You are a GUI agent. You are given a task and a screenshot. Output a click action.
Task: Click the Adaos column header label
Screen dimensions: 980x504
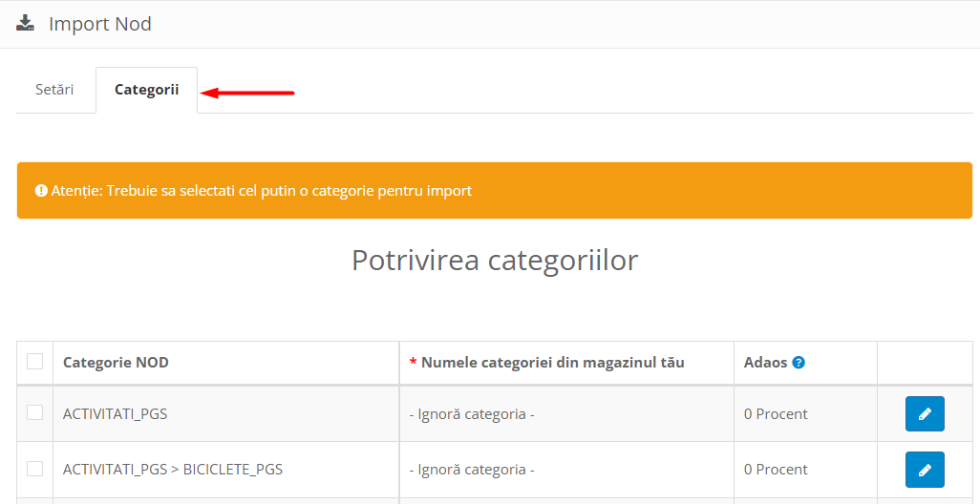tap(765, 363)
